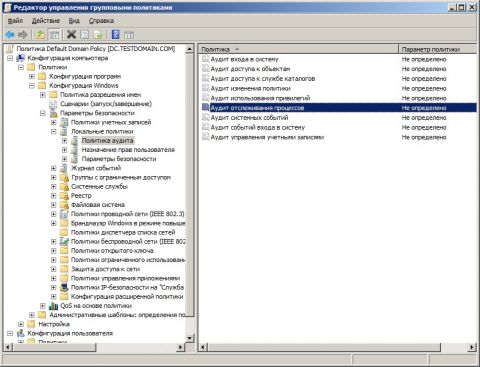Click the Back arrow toolbar icon
The image size is (480, 367).
[10, 35]
